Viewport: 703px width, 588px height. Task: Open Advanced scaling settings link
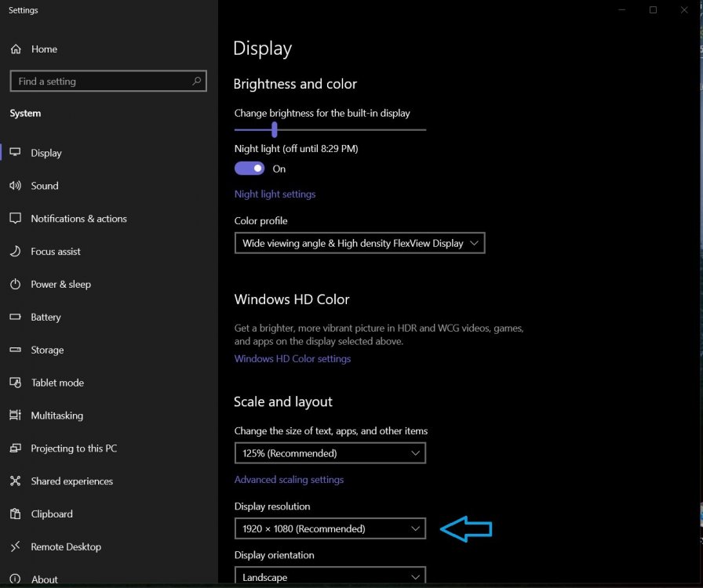289,480
